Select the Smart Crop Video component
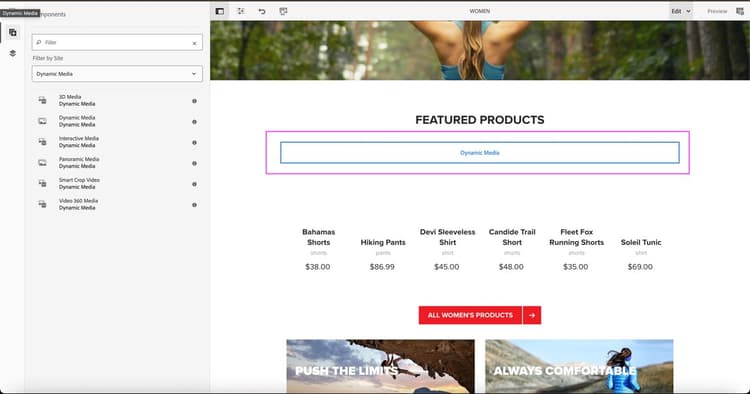 point(117,184)
